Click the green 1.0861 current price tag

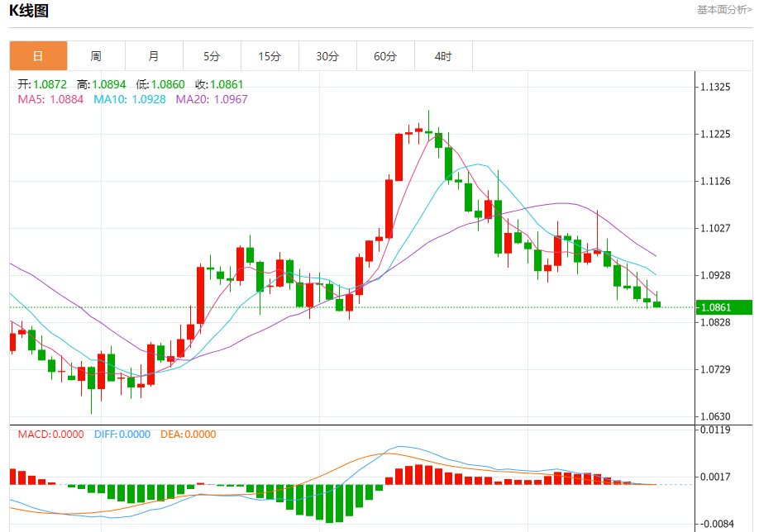pyautogui.click(x=723, y=307)
